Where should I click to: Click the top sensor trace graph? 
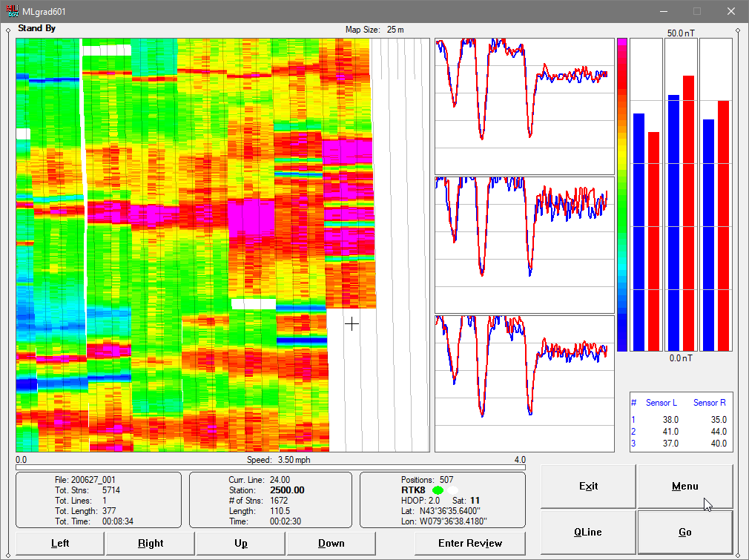coord(524,107)
